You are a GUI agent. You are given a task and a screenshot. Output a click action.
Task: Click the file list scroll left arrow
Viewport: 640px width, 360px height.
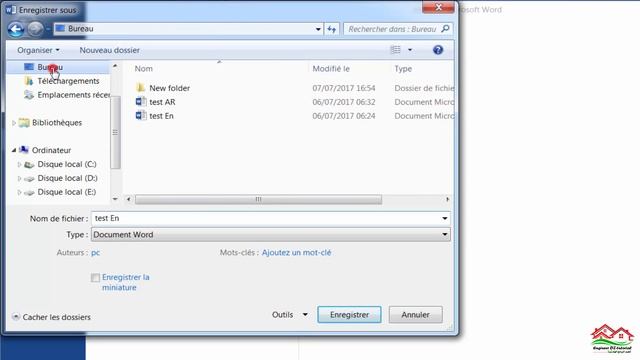[x=129, y=199]
